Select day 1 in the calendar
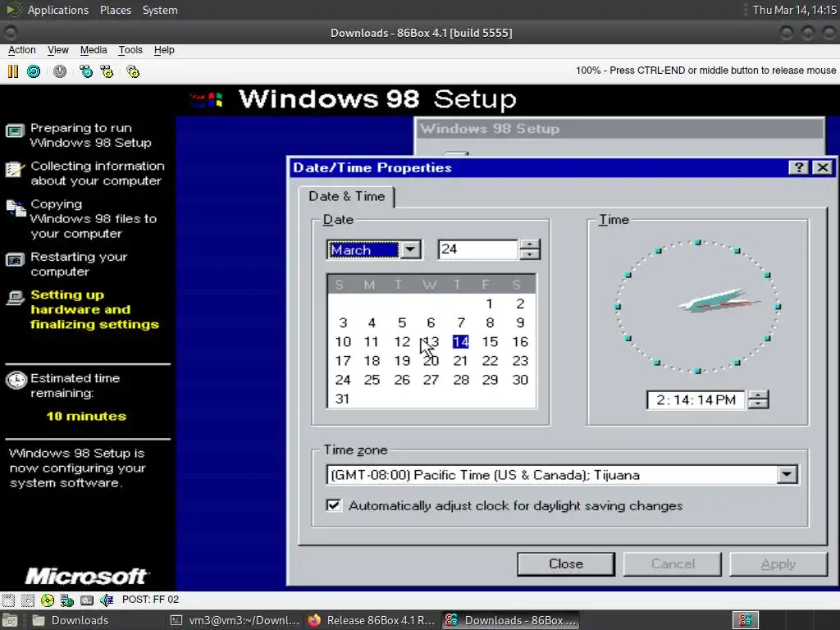 click(489, 304)
